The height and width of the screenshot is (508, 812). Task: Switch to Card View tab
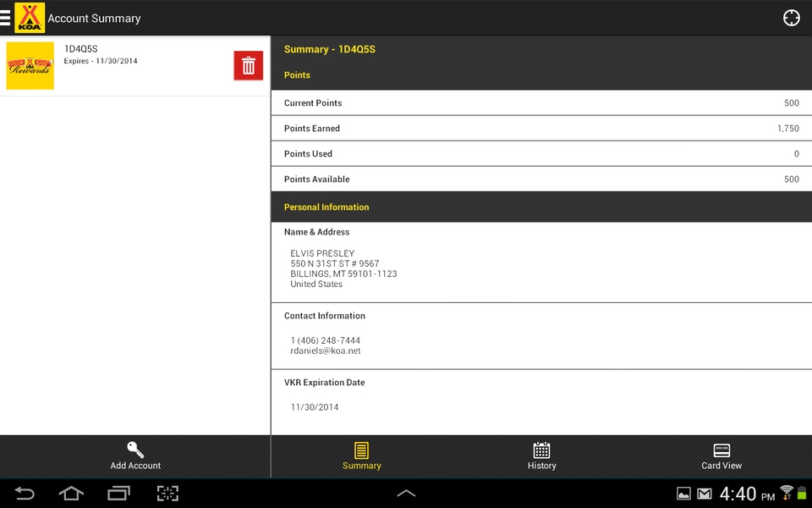[721, 456]
